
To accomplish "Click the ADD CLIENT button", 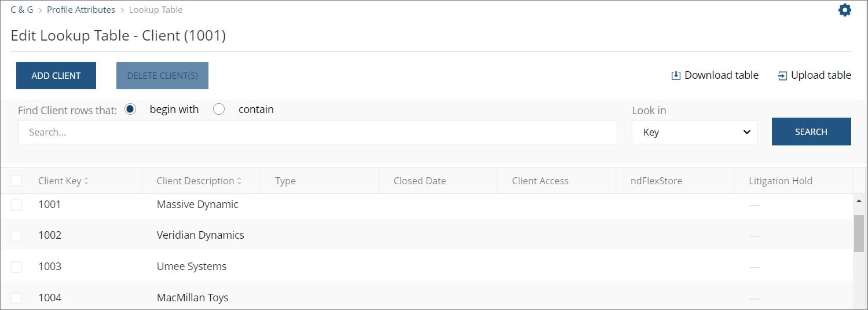I will [56, 75].
